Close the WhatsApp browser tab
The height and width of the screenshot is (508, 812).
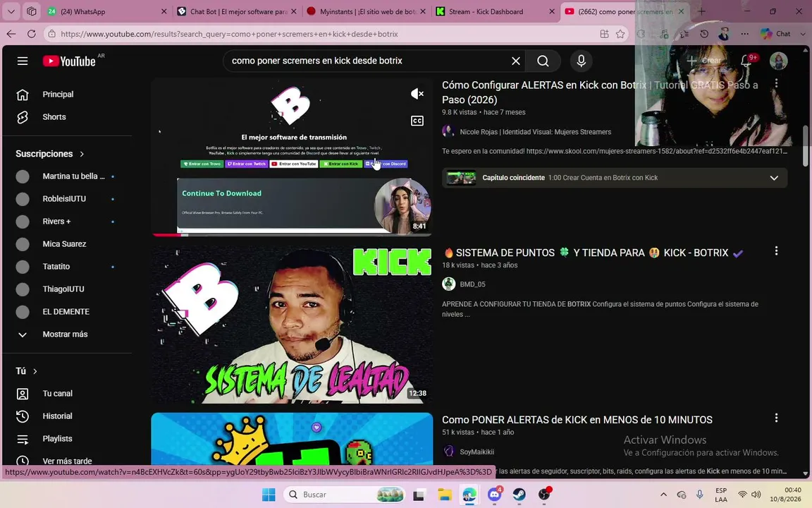[164, 11]
